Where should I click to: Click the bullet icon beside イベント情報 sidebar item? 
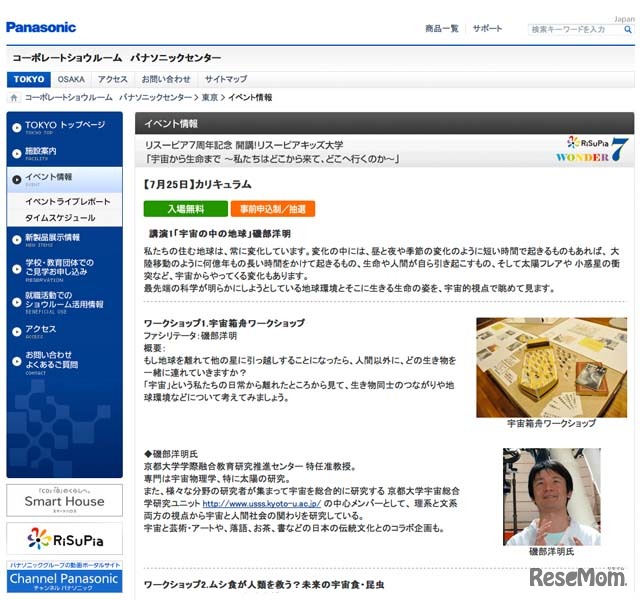[17, 180]
